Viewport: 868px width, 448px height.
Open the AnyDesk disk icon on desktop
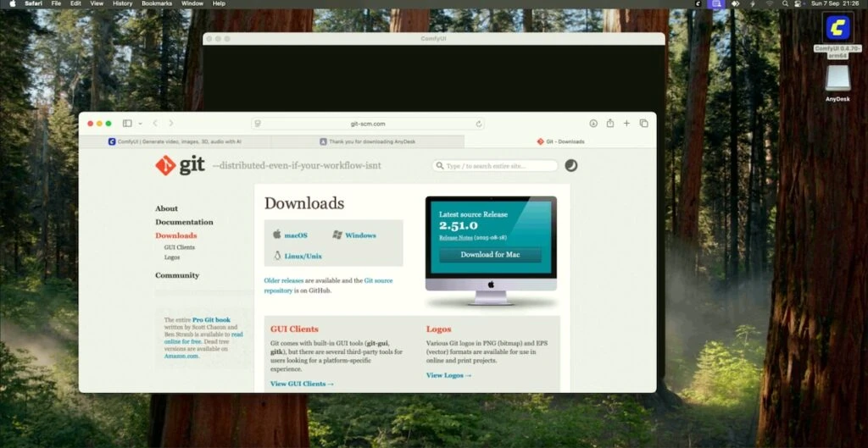[x=837, y=78]
